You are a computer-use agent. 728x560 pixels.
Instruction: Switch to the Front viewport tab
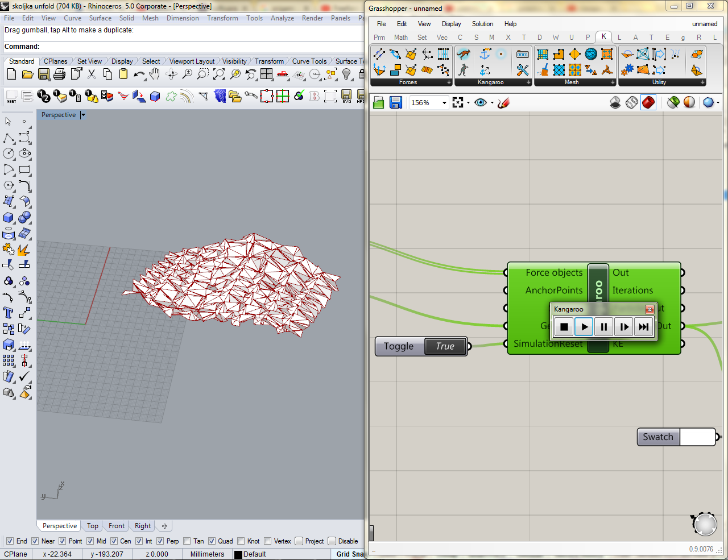tap(117, 526)
